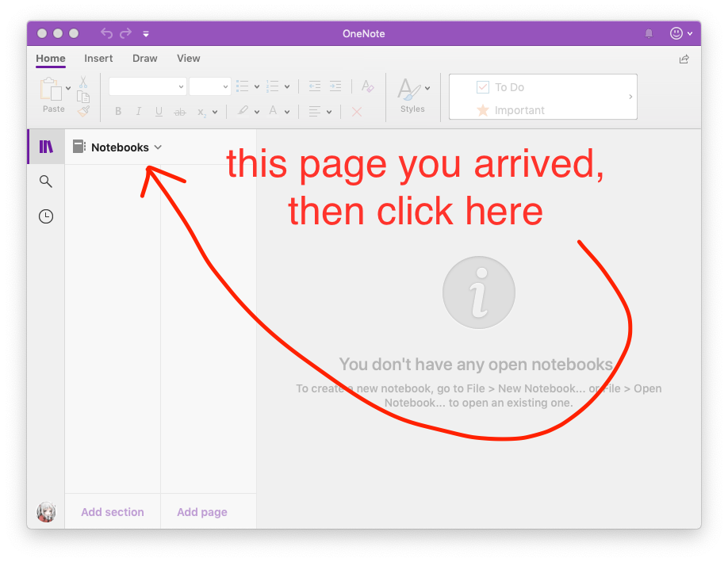Click the paragraph alignment icon
Image resolution: width=728 pixels, height=562 pixels.
[315, 112]
